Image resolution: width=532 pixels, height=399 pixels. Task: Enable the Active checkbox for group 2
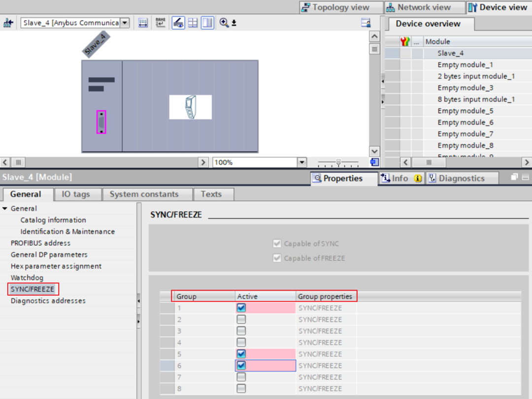pos(241,320)
